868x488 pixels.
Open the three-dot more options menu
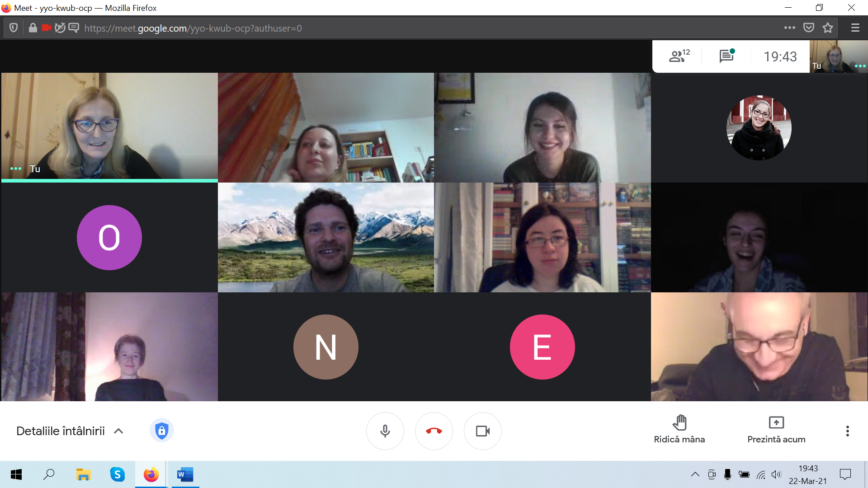847,431
